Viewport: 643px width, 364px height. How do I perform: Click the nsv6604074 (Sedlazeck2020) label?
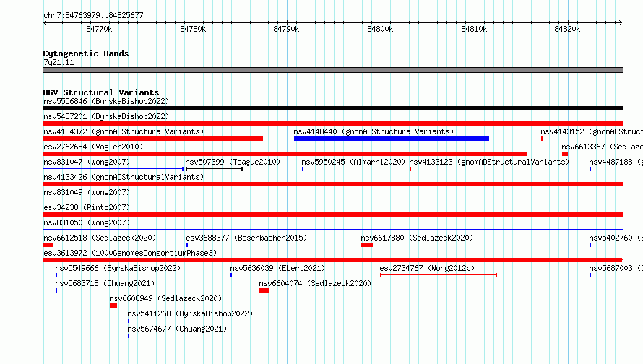tap(315, 283)
